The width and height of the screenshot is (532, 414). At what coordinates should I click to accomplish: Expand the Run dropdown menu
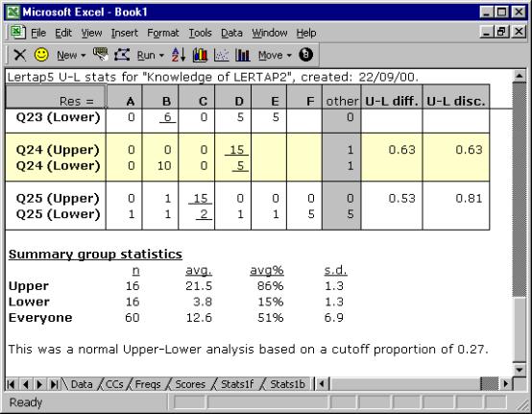click(151, 55)
